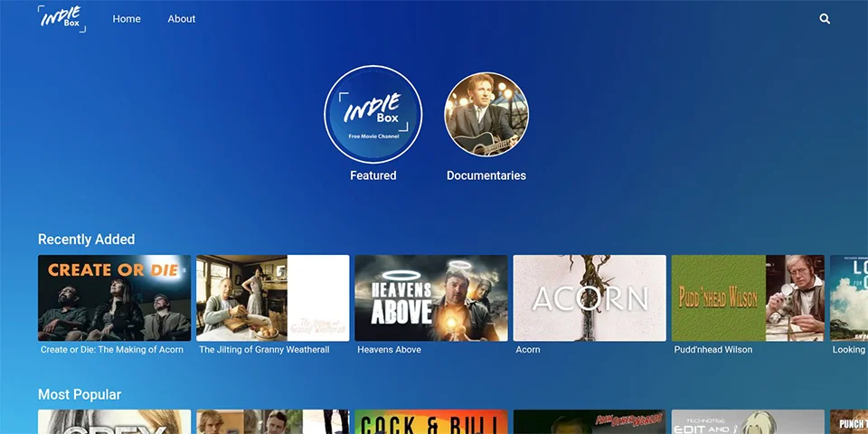Open the From Other Worlds thumbnail
868x434 pixels.
pyautogui.click(x=590, y=422)
